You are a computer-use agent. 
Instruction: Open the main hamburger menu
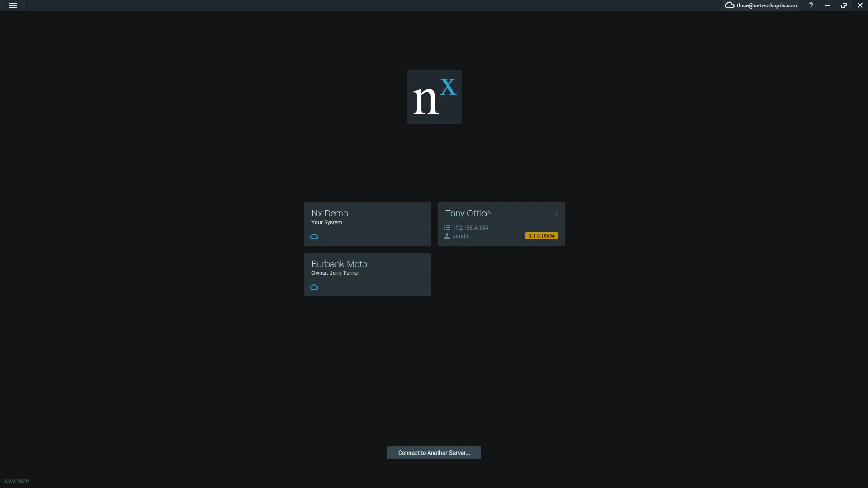(x=13, y=5)
